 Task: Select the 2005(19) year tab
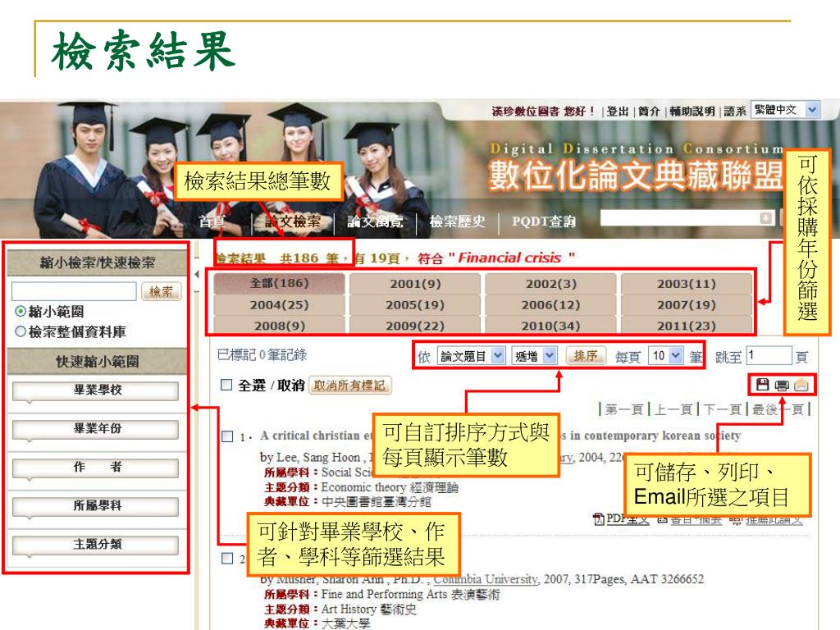tap(415, 305)
